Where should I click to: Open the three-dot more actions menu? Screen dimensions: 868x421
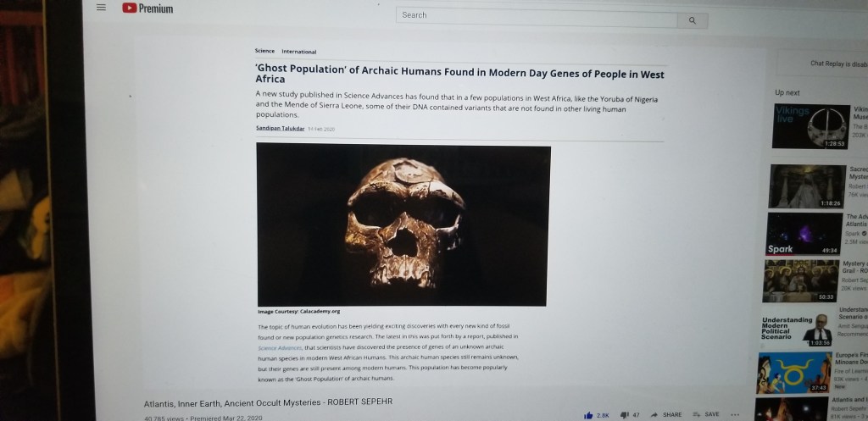tap(735, 414)
